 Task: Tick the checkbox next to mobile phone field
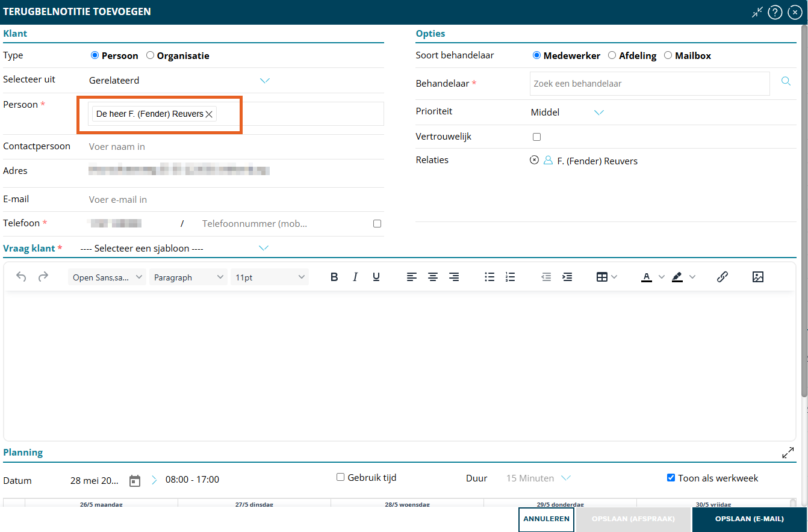(x=377, y=223)
